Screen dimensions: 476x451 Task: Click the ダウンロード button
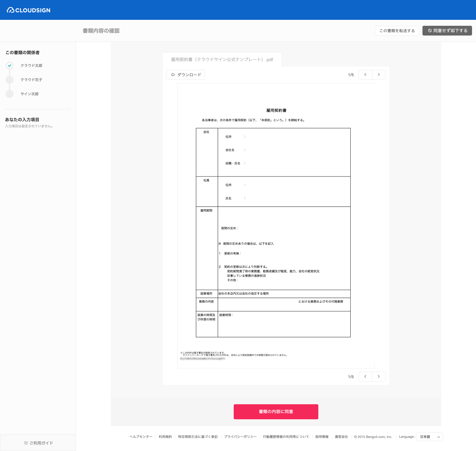click(185, 75)
